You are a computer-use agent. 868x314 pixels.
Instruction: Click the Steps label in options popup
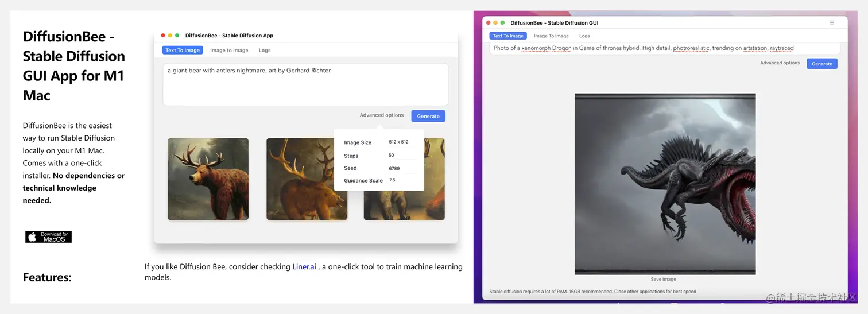coord(351,156)
